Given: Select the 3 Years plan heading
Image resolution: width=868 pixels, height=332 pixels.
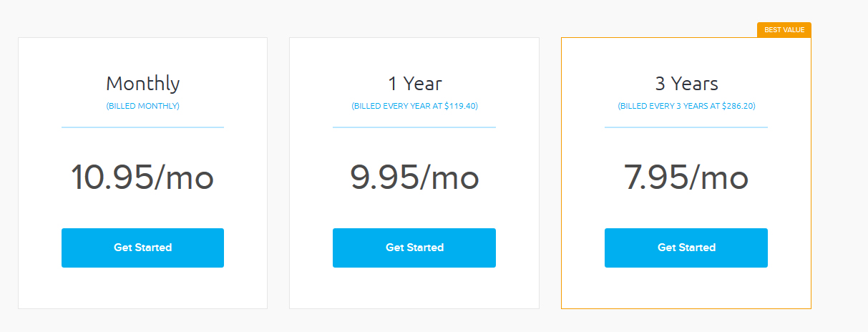Looking at the screenshot, I should pos(686,83).
